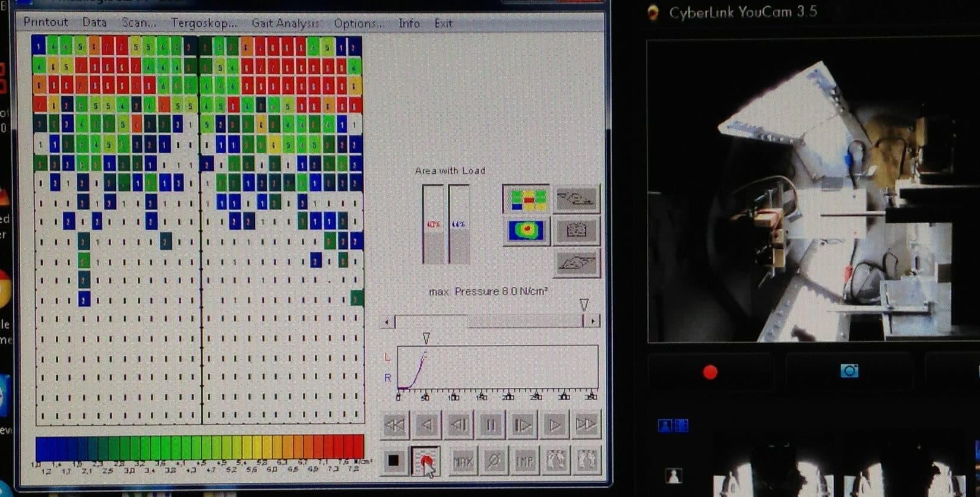Open the Gait Analysis menu
The image size is (980, 497).
[285, 23]
